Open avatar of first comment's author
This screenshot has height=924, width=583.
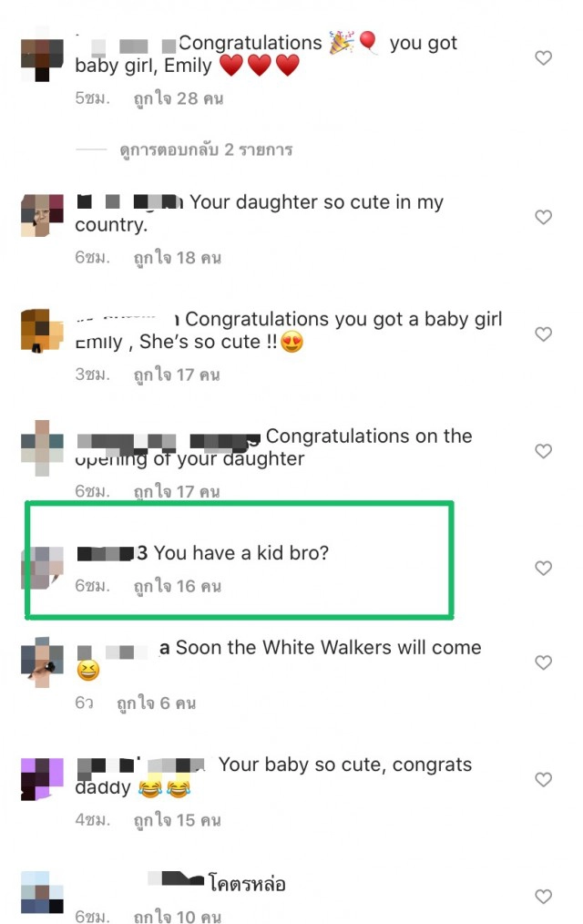pyautogui.click(x=42, y=58)
